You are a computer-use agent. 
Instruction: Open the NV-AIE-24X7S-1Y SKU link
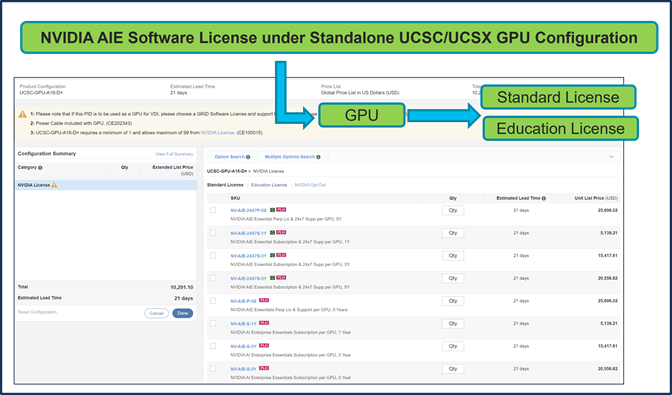pyautogui.click(x=249, y=233)
